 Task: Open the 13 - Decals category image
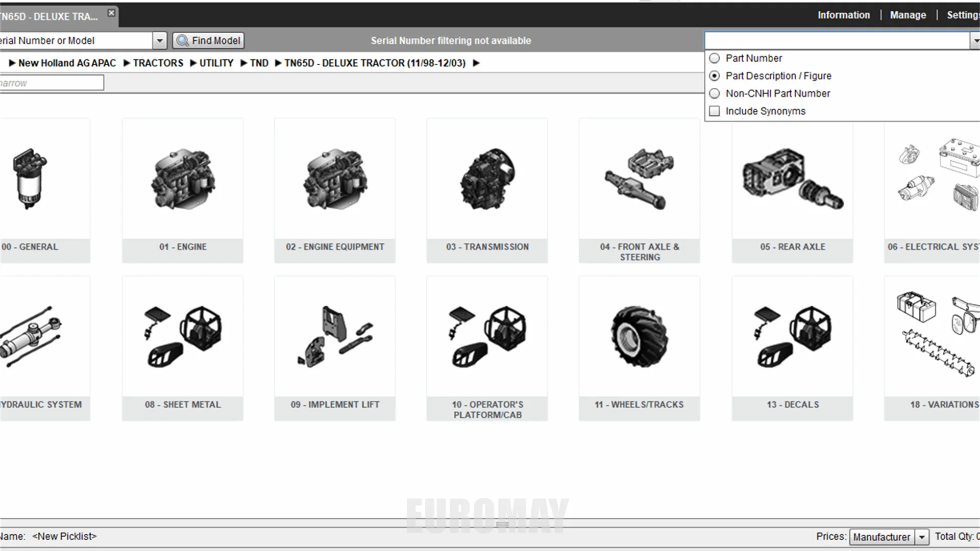point(792,337)
